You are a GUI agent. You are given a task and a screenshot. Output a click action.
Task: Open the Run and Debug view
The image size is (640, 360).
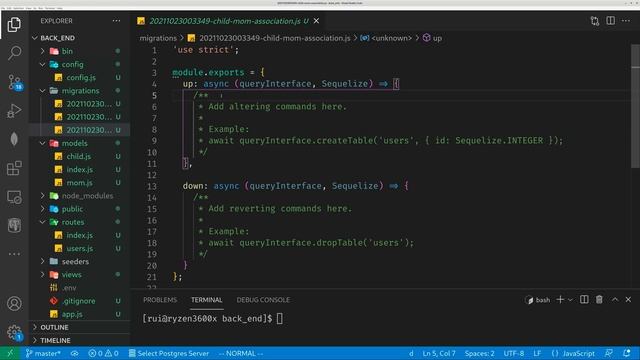(x=14, y=111)
